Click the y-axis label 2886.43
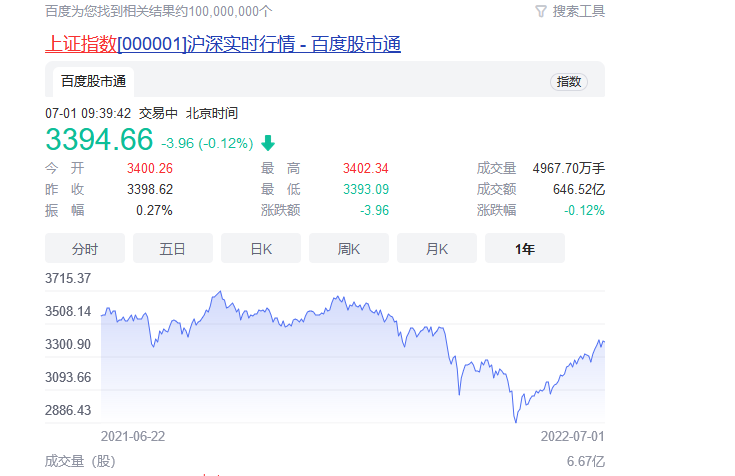Viewport: 735px width, 476px height. tap(68, 410)
